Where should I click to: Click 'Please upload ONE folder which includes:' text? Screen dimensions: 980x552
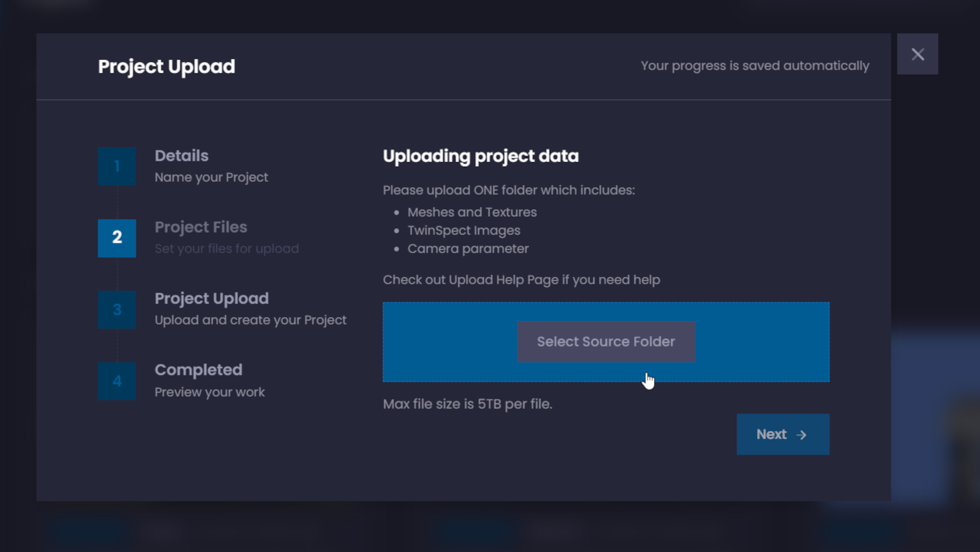[x=508, y=190]
